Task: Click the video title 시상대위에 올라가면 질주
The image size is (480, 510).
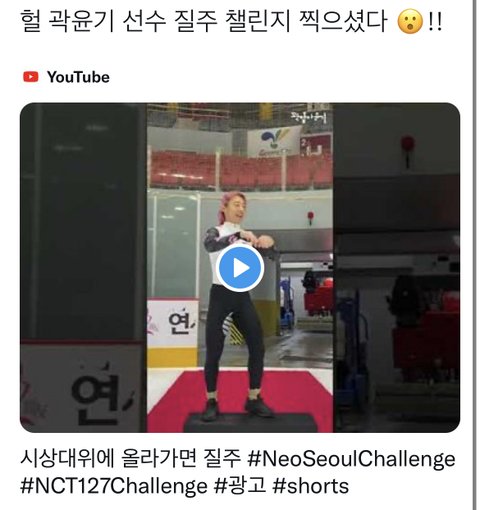Action: coord(130,458)
